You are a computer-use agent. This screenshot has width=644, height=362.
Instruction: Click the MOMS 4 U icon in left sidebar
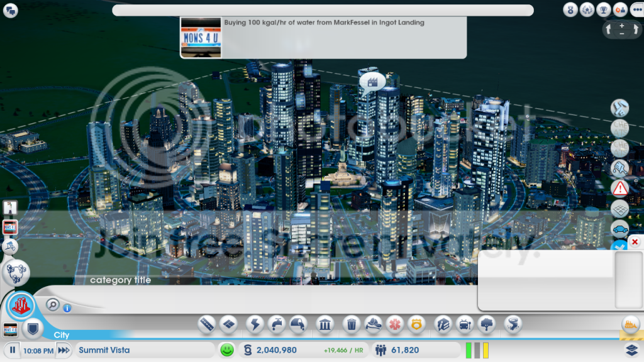tap(10, 227)
